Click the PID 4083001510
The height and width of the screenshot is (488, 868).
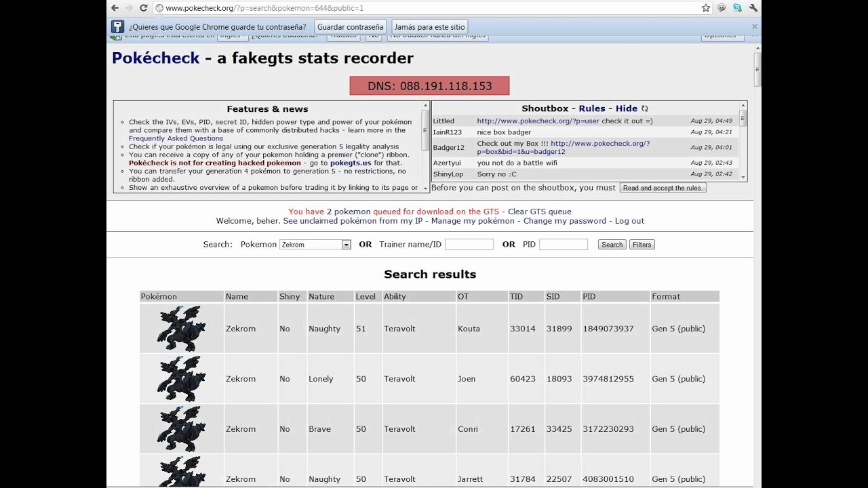click(x=608, y=479)
